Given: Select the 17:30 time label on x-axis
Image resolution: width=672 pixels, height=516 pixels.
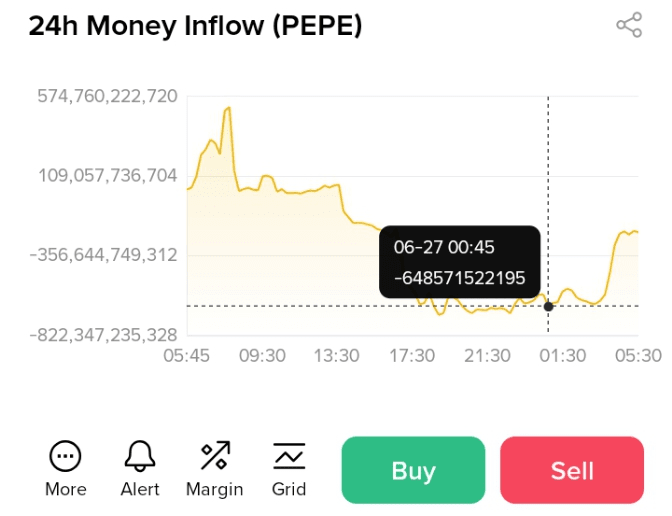Looking at the screenshot, I should [411, 355].
